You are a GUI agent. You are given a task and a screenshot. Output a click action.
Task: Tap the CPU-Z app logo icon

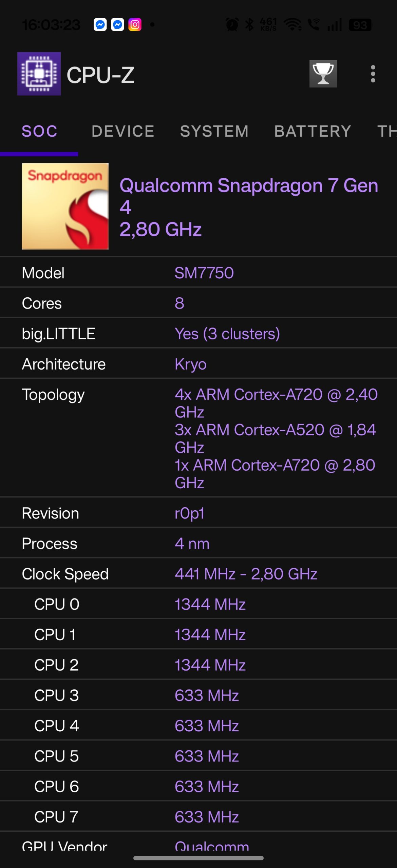[x=39, y=74]
